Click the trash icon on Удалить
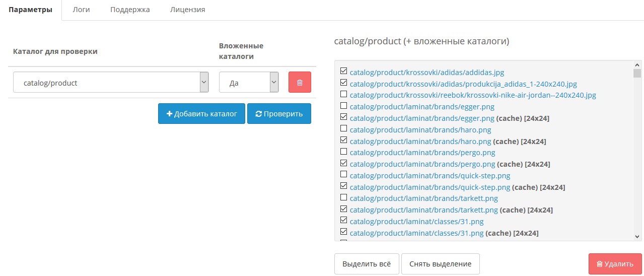The height and width of the screenshot is (276, 644). pos(600,264)
